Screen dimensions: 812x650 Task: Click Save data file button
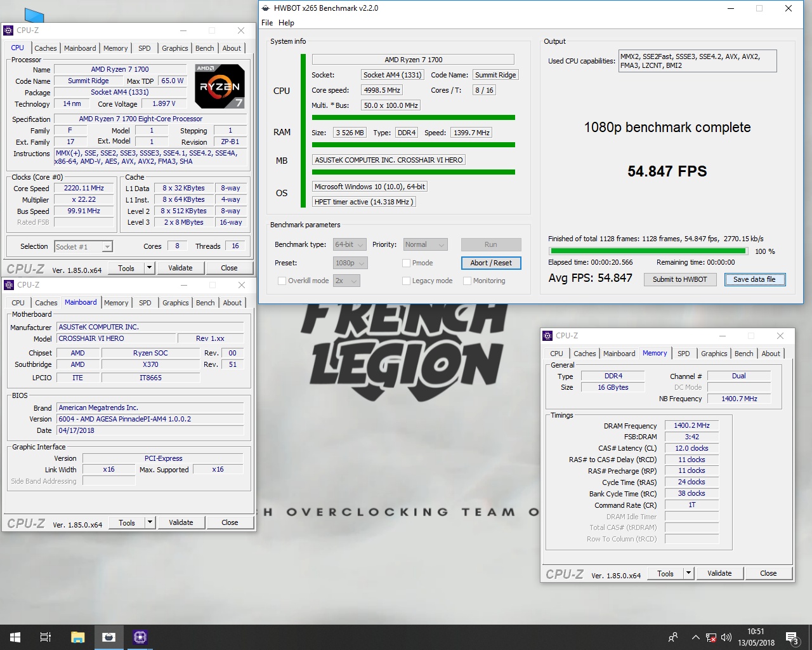[754, 279]
